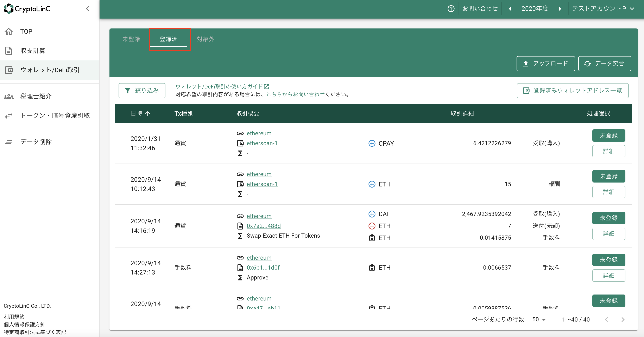Screen dimensions: 644x337
Task: Click the chain link icon in 2020/1/31 row
Action: 240,133
